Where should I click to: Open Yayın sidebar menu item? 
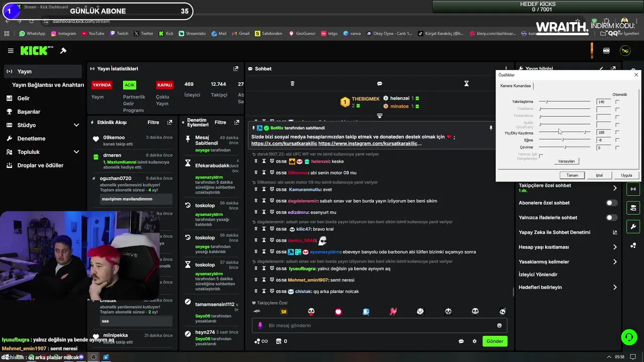[43, 71]
